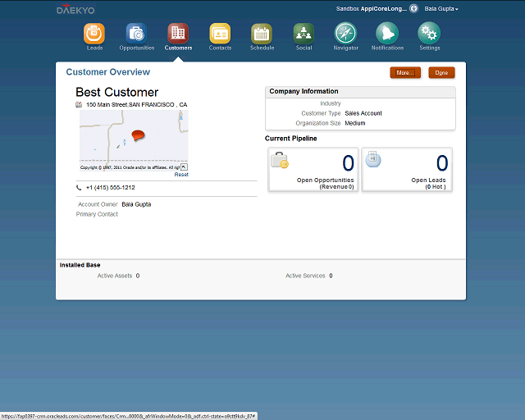Open the Schedule calendar icon
The height and width of the screenshot is (420, 525).
click(262, 33)
